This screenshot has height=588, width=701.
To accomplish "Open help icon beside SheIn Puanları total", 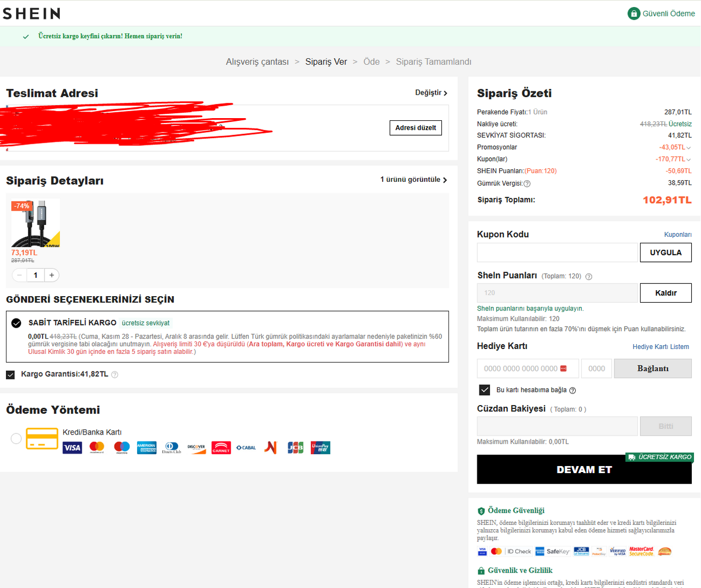I will tap(589, 277).
